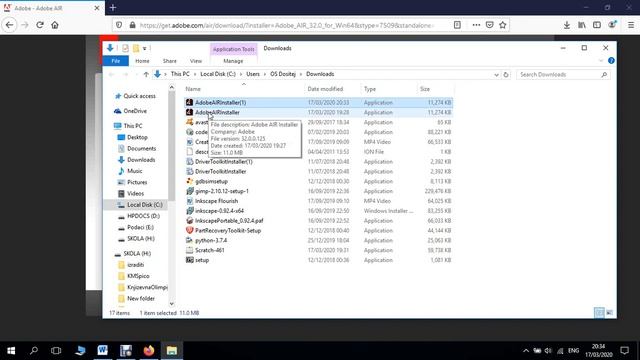Click the Firefox back arrow button
Screen dimensions: 640x360
9,25
